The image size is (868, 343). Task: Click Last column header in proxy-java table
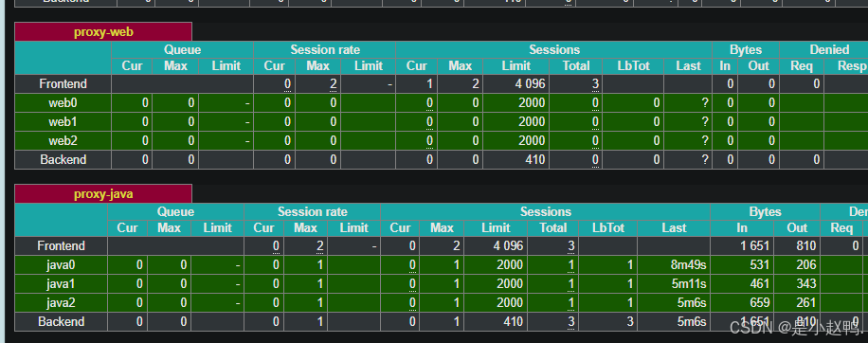pyautogui.click(x=674, y=228)
